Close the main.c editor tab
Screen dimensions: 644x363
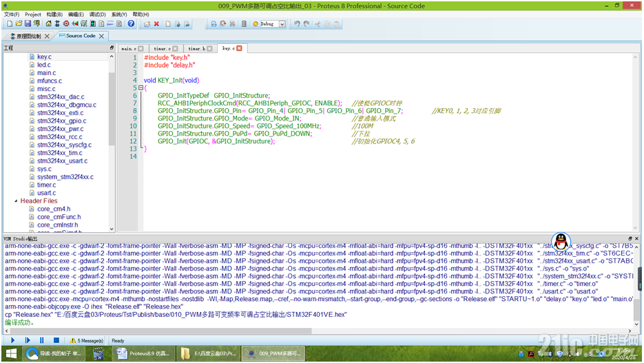pos(141,48)
